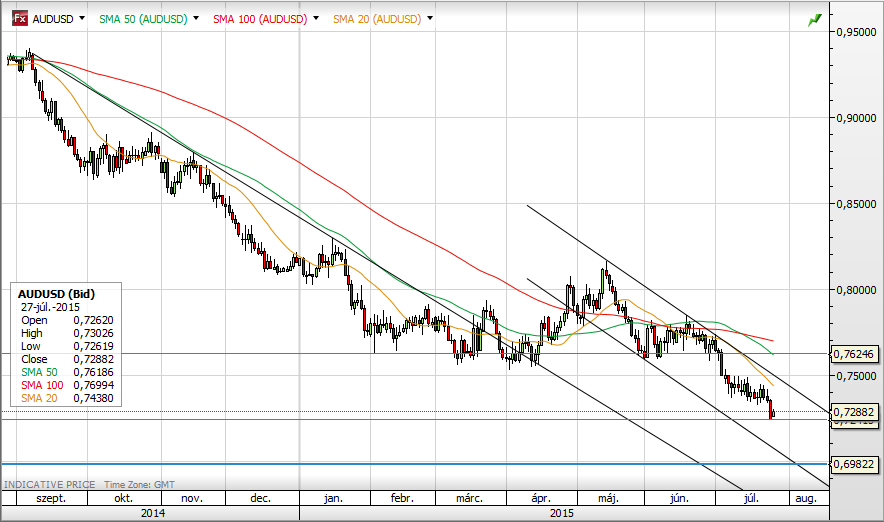Click the 0,69822 price level label
Viewport: 884px width, 522px height.
point(853,464)
